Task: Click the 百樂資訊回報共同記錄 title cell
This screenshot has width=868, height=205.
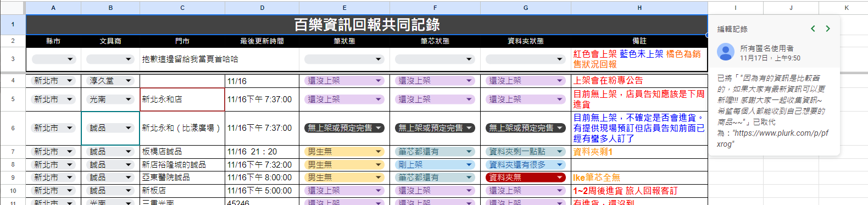Action: (367, 25)
